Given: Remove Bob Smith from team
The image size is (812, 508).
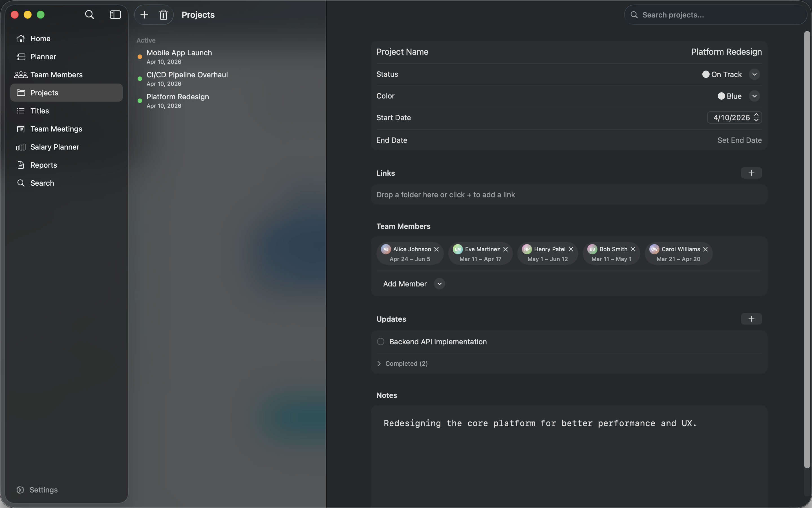Looking at the screenshot, I should 633,249.
